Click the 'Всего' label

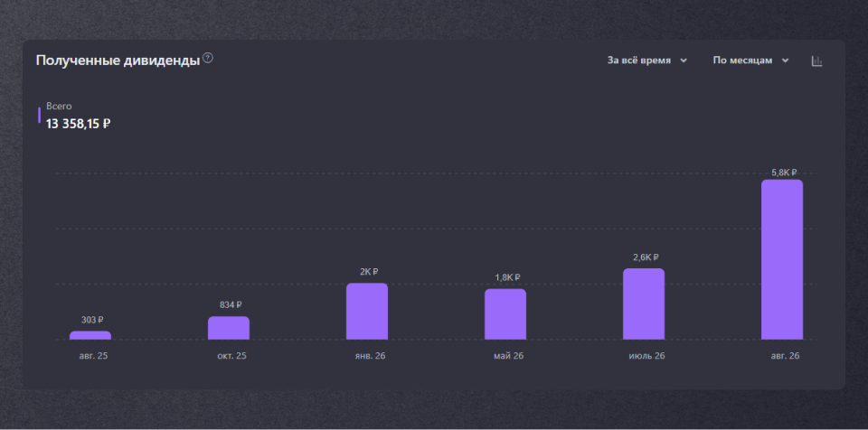60,107
